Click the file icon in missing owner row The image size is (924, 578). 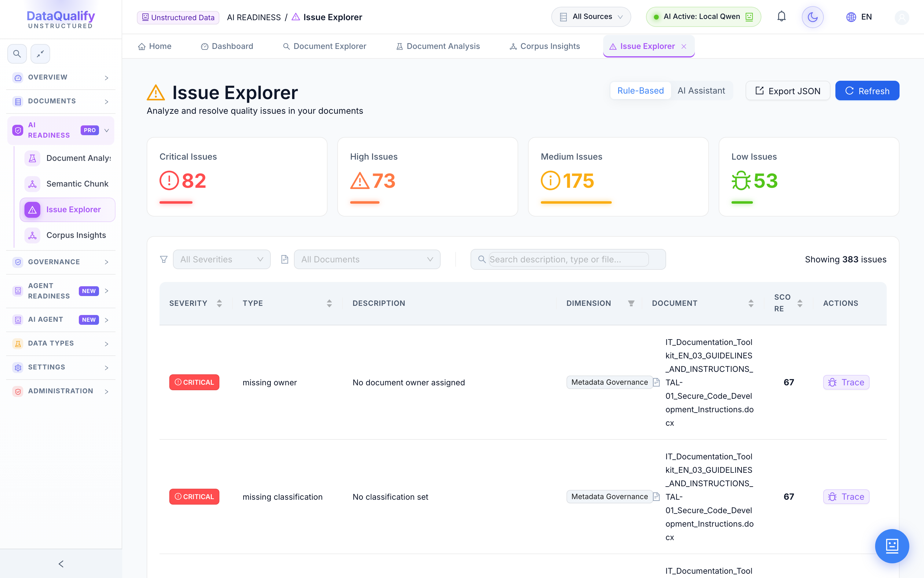pos(656,382)
